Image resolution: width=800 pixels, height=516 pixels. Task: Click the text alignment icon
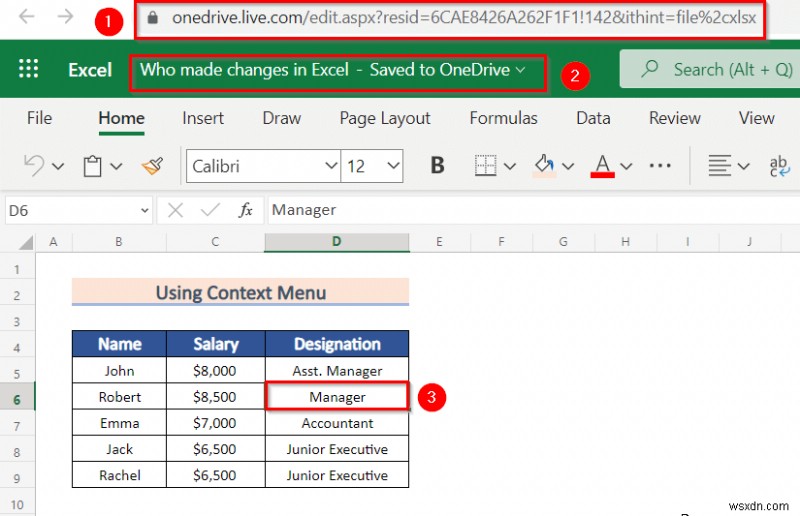[719, 166]
